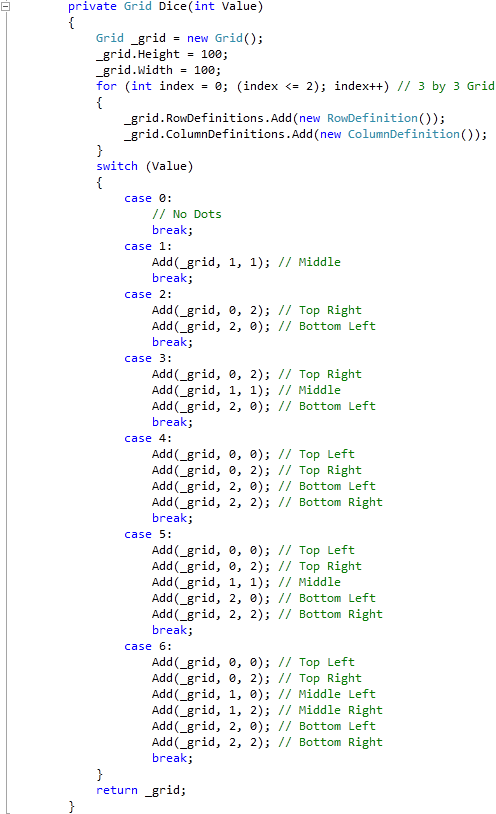Click '// Bottom Right' comment under case 6
Viewport: 496px width, 814px height.
tap(330, 742)
